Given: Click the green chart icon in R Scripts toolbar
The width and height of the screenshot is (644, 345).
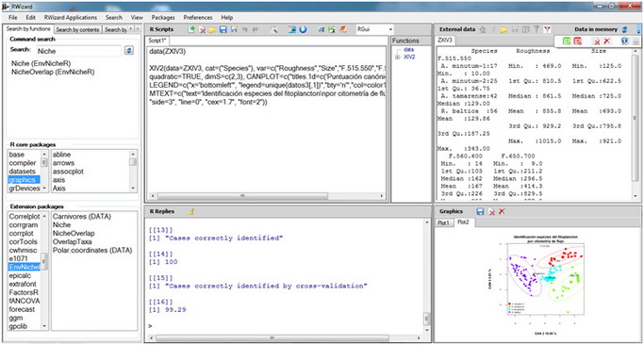Looking at the screenshot, I should click(x=332, y=29).
